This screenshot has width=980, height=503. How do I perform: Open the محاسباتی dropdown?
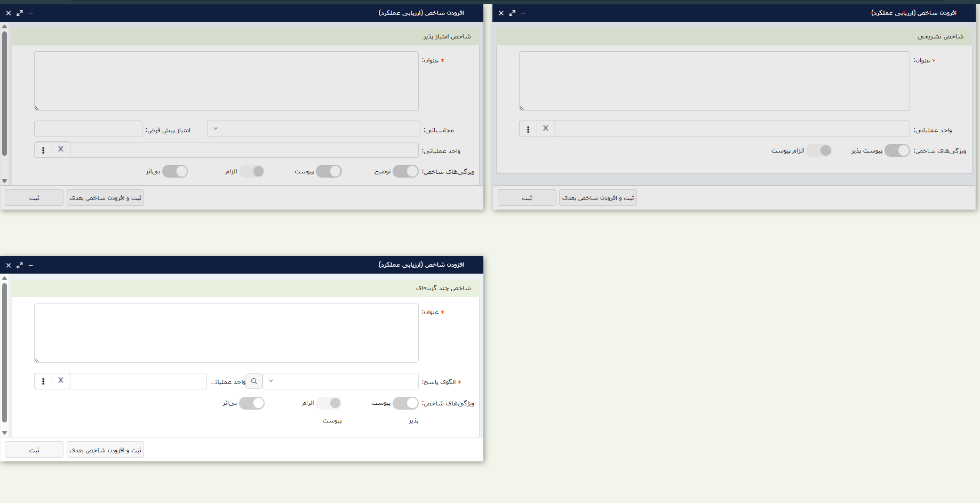point(314,129)
